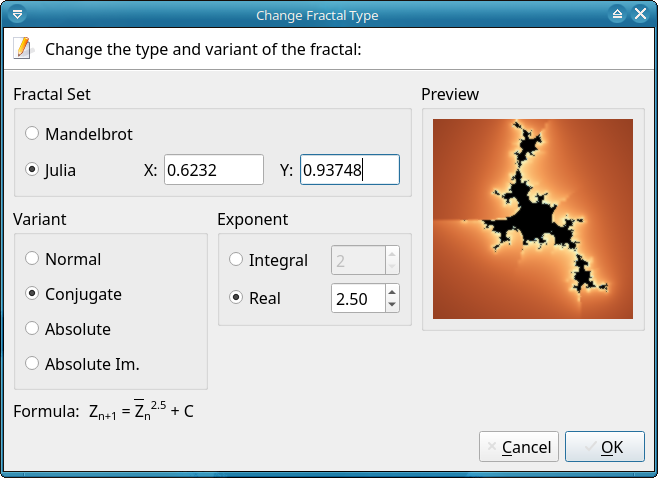658x478 pixels.
Task: Select the Real exponent option
Action: coord(237,298)
